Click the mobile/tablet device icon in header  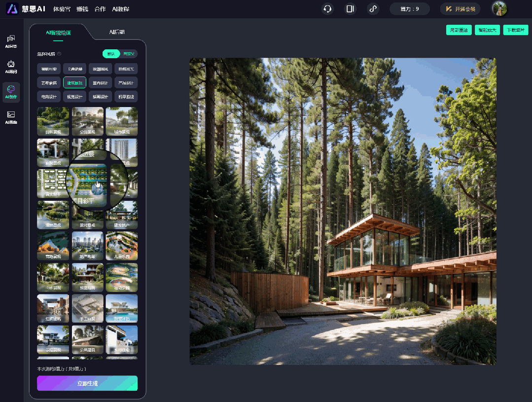tap(350, 9)
